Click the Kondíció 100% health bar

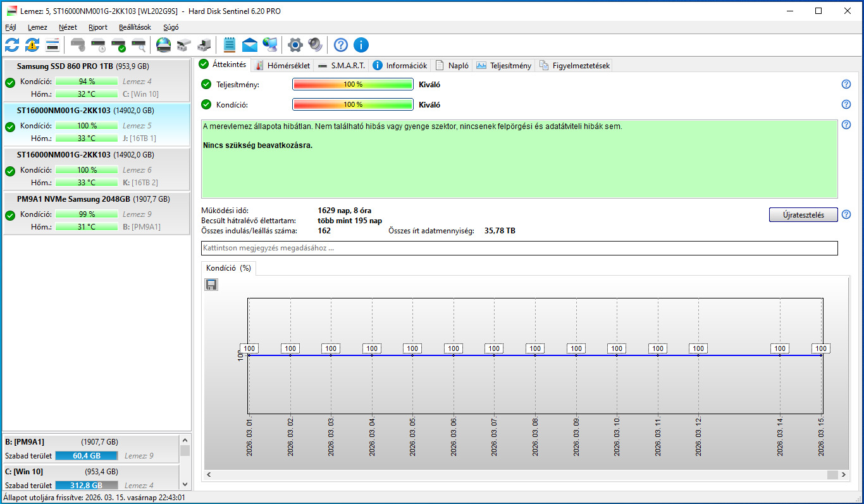click(352, 105)
